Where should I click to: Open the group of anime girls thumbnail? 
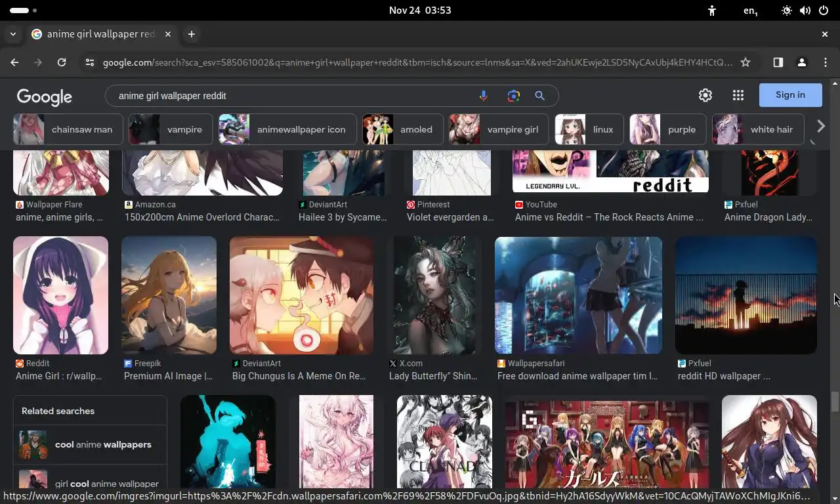click(607, 444)
